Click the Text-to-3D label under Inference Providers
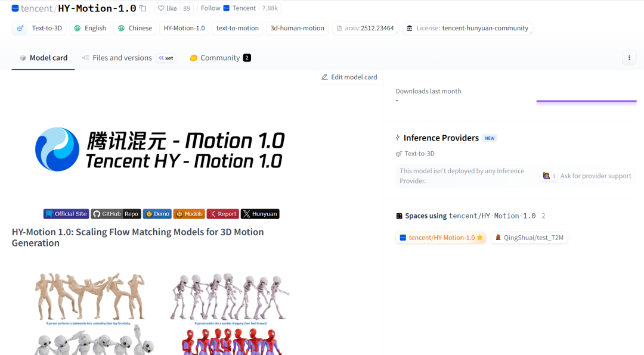Viewport: 644px width, 355px height. [x=419, y=154]
